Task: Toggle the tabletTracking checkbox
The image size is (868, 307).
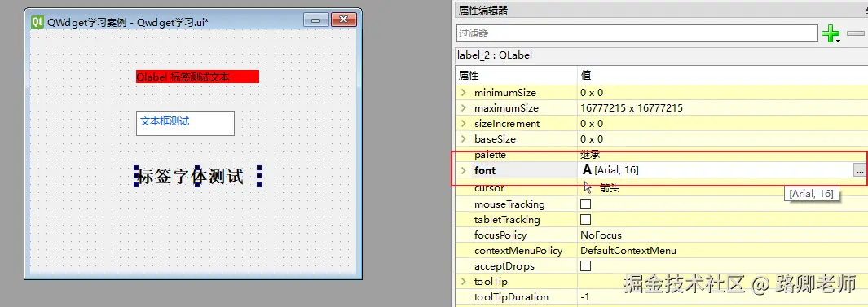Action: tap(585, 220)
